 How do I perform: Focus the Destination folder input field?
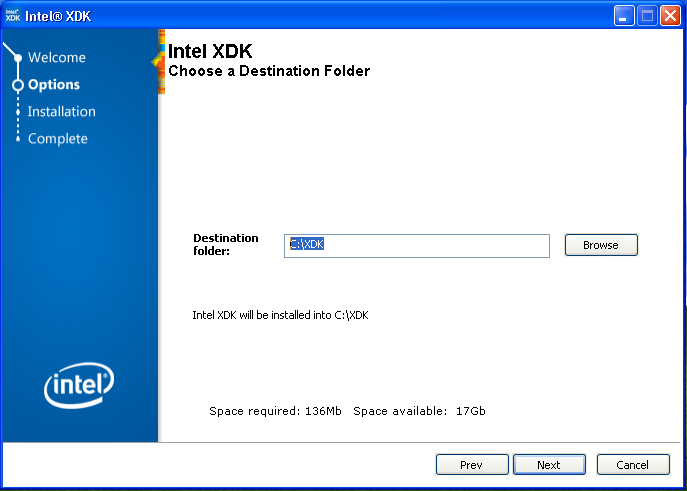coord(417,246)
